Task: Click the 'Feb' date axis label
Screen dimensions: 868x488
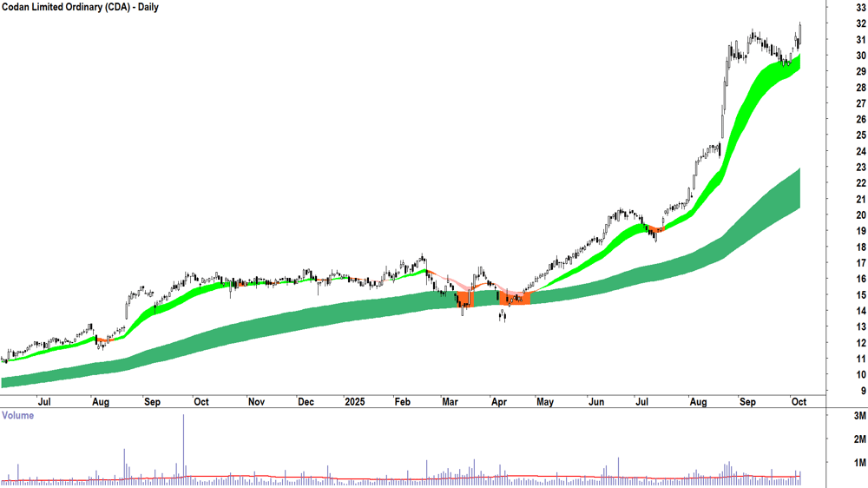Action: [403, 401]
